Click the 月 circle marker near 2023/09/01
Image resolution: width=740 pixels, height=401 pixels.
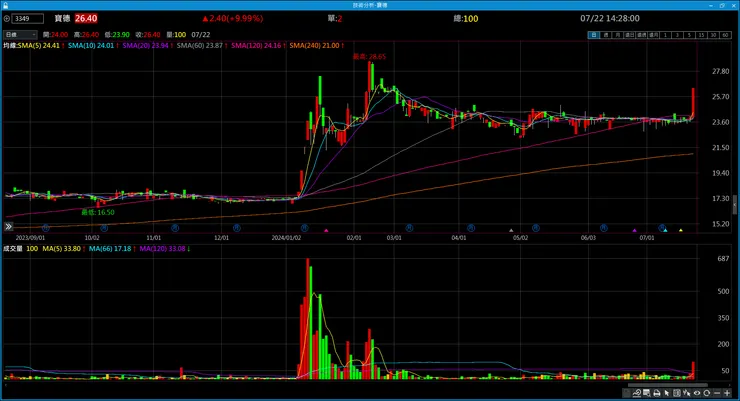[46, 228]
